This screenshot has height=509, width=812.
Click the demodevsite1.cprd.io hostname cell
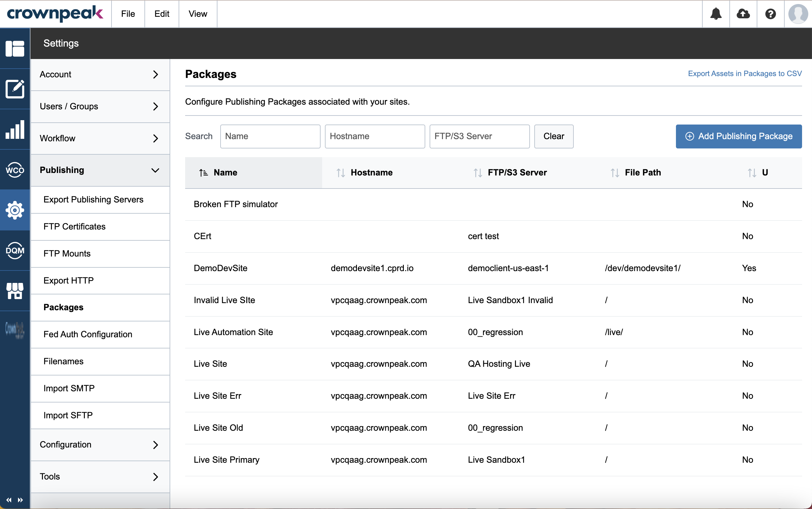(372, 268)
